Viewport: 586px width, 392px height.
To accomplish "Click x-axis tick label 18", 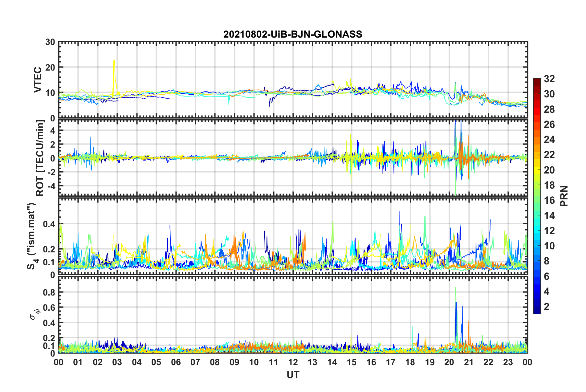I will coord(410,362).
